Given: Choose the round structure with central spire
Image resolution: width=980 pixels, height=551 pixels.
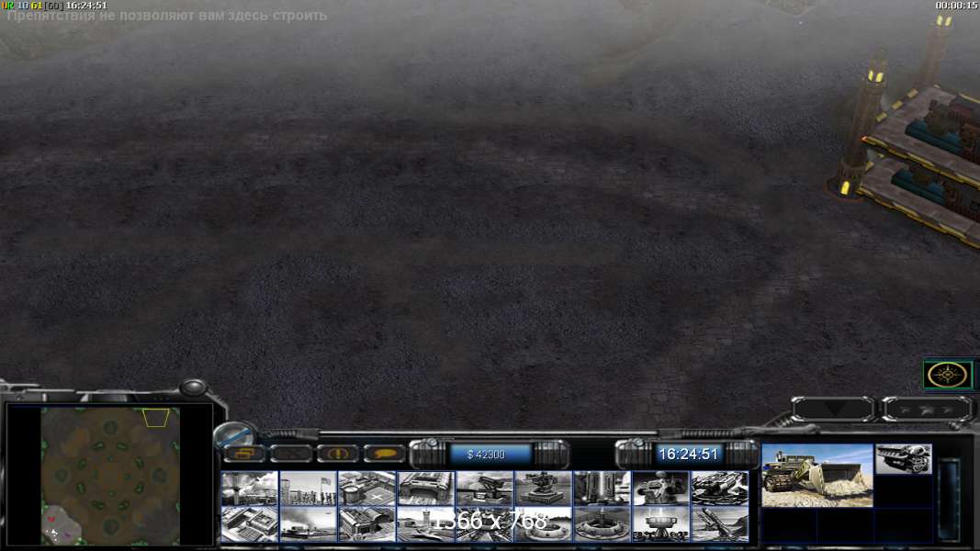Looking at the screenshot, I should tap(602, 523).
